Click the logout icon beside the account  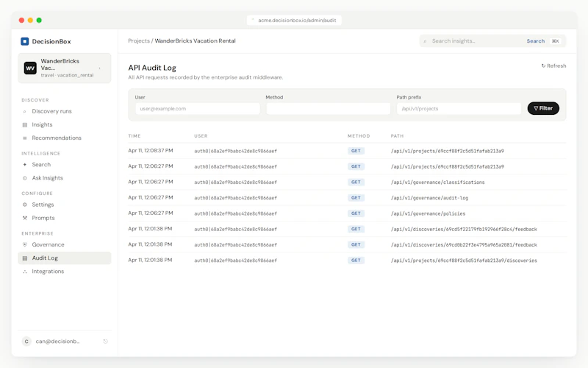(105, 342)
